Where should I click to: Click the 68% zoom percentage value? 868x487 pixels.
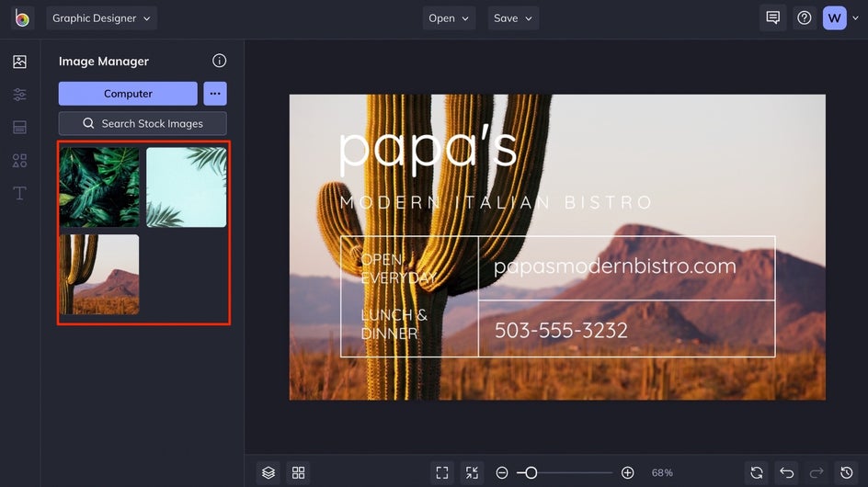click(662, 472)
